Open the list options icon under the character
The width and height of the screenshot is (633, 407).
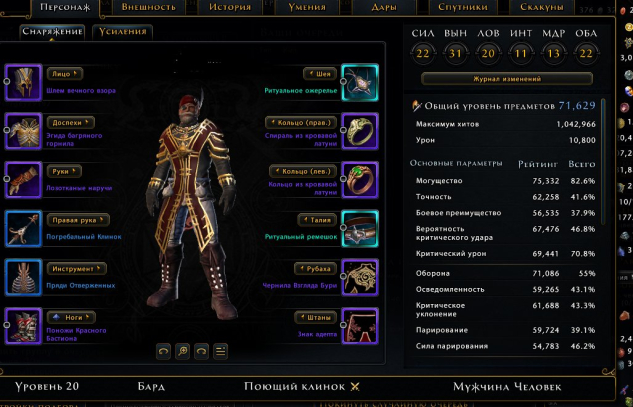pos(220,351)
